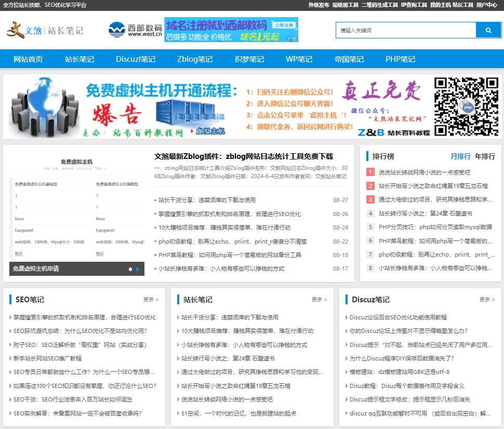This screenshot has width=504, height=429.
Task: Open 帝国笔记 from the navigation bar
Action: tap(349, 59)
